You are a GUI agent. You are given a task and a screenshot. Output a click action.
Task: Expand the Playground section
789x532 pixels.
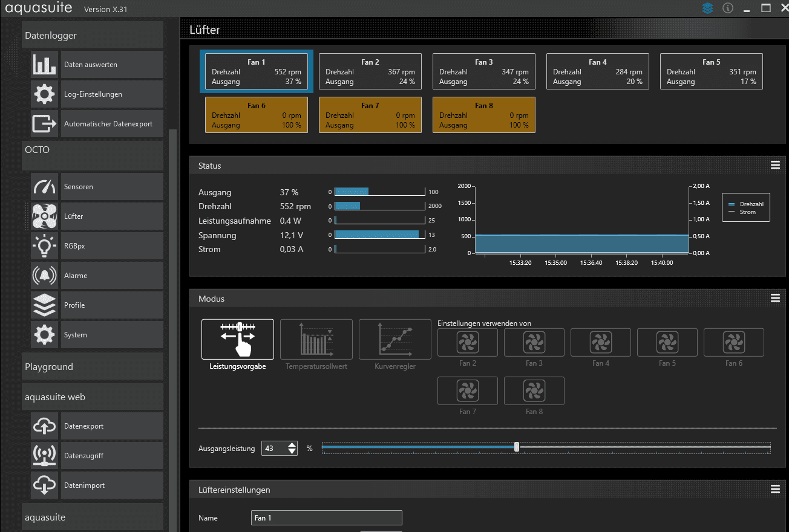(93, 366)
